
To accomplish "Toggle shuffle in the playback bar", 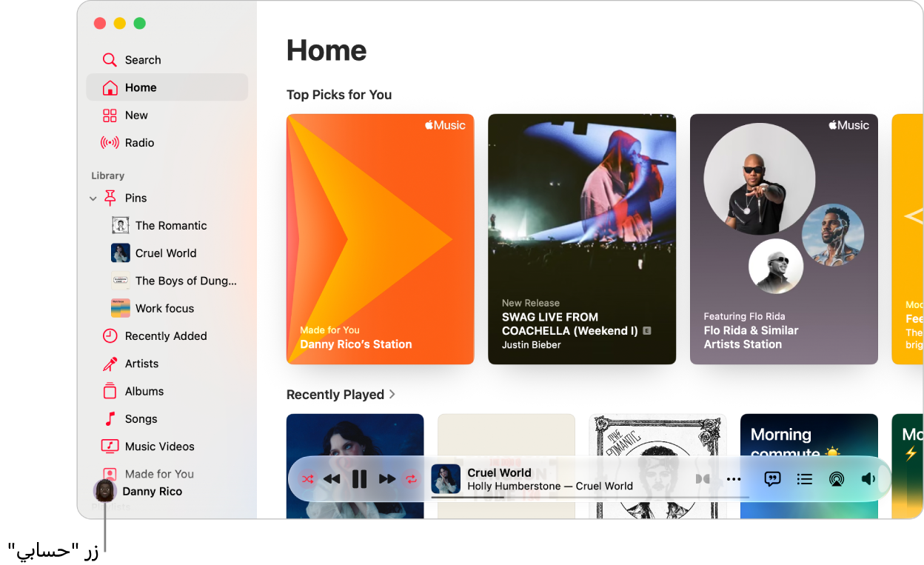I will (x=308, y=479).
